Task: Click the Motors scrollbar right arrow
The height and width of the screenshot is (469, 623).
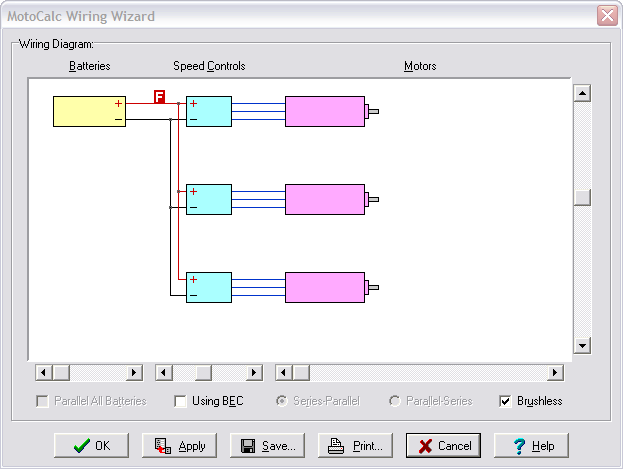Action: (x=555, y=373)
